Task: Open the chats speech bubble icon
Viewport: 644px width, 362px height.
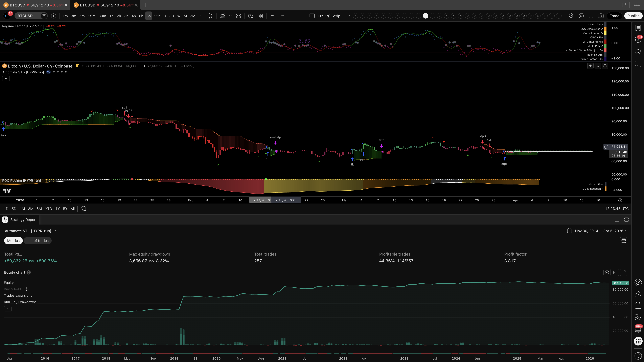Action: click(638, 64)
